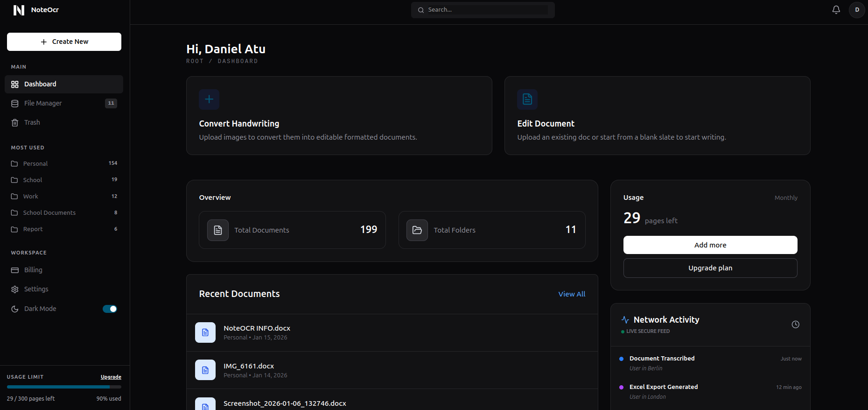Image resolution: width=868 pixels, height=410 pixels.
Task: Open the Personal folder entry
Action: (64, 163)
